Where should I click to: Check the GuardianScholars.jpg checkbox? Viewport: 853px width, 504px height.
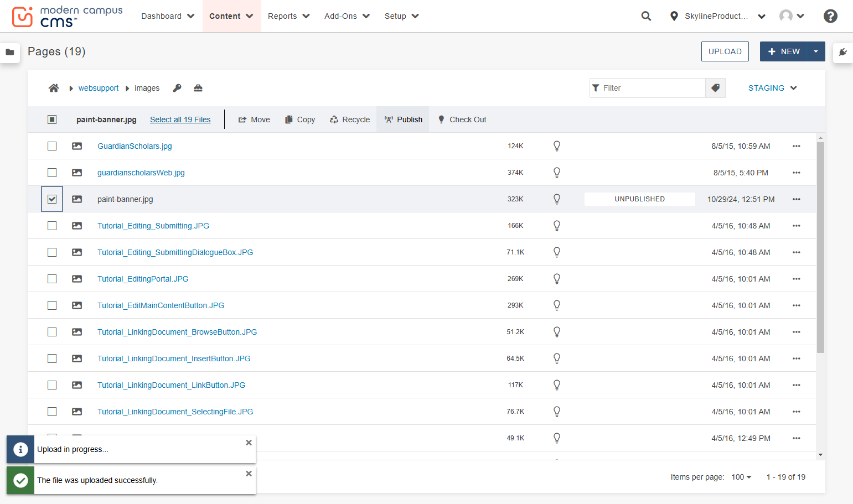[52, 146]
